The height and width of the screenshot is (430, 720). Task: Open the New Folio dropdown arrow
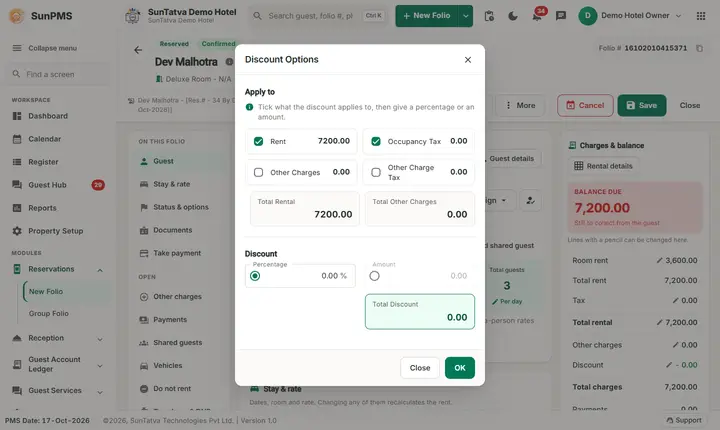tap(466, 16)
